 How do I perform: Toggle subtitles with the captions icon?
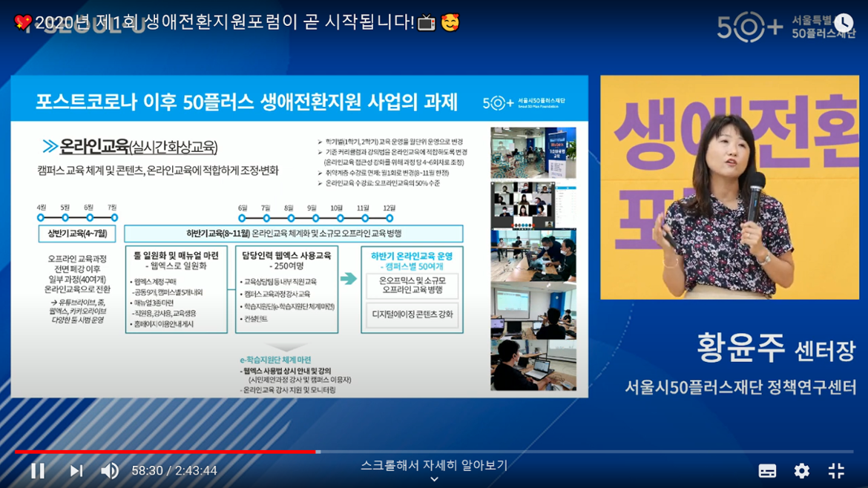(767, 471)
